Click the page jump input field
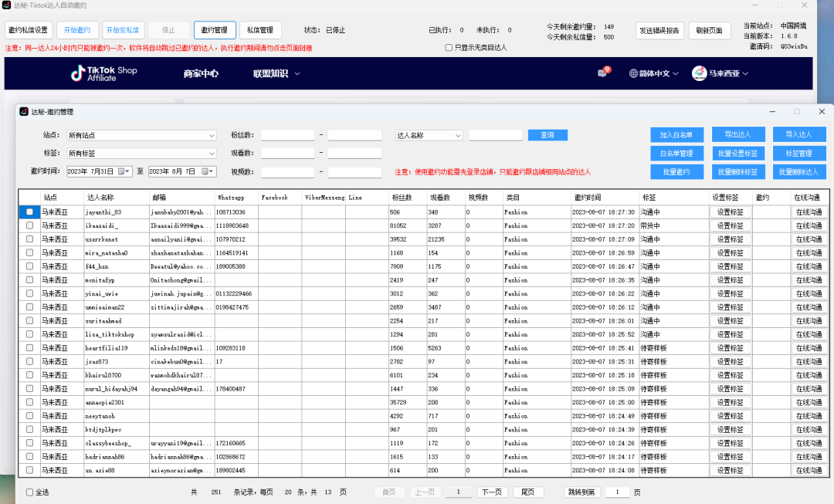 pyautogui.click(x=618, y=492)
